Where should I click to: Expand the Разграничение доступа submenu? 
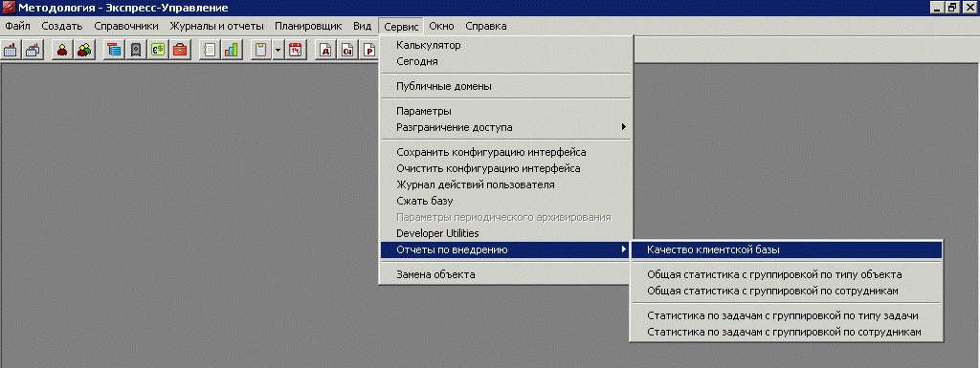coord(506,127)
